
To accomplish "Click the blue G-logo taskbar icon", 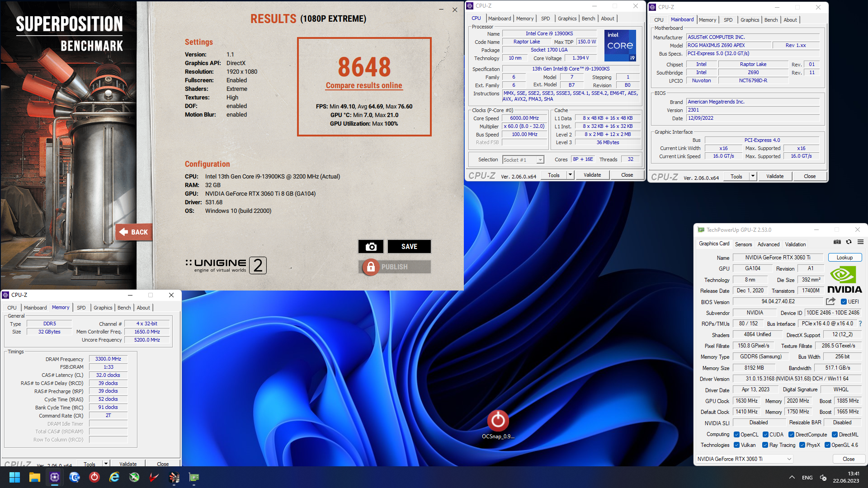I will click(75, 477).
